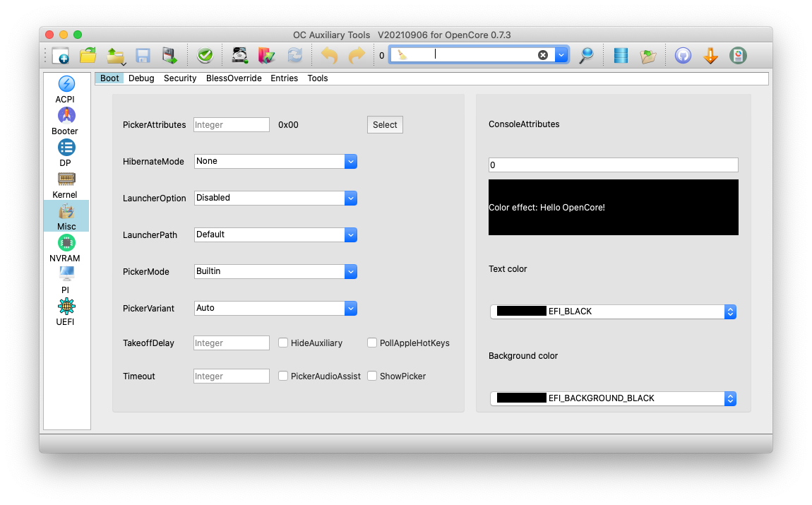Screen dimensions: 812x505
Task: Switch to the Debug tab
Action: [141, 78]
